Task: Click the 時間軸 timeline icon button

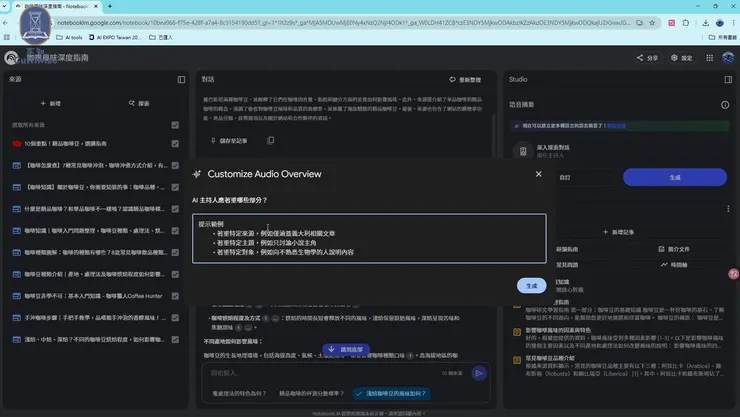Action: point(673,265)
